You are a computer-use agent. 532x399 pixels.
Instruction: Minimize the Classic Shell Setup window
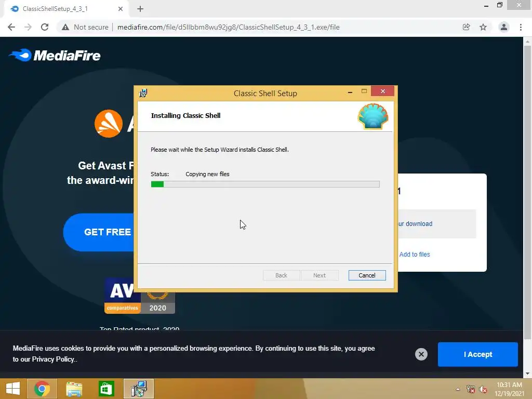click(350, 91)
